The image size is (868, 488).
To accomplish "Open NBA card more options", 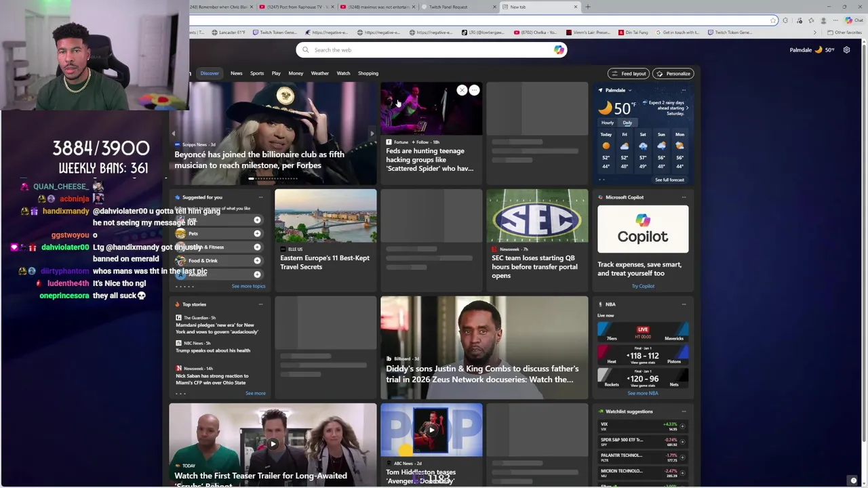I will pyautogui.click(x=684, y=304).
